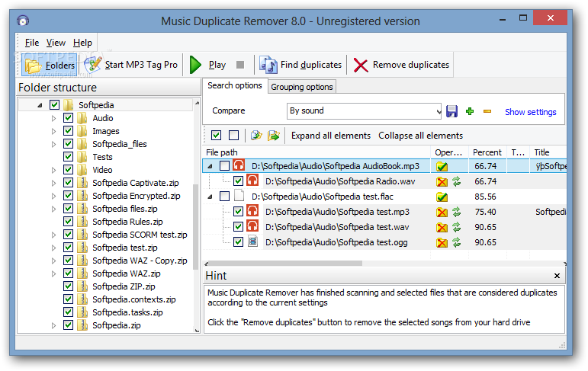588x371 pixels.
Task: Expand the Softpedia Captivate.zip node
Action: tap(53, 183)
